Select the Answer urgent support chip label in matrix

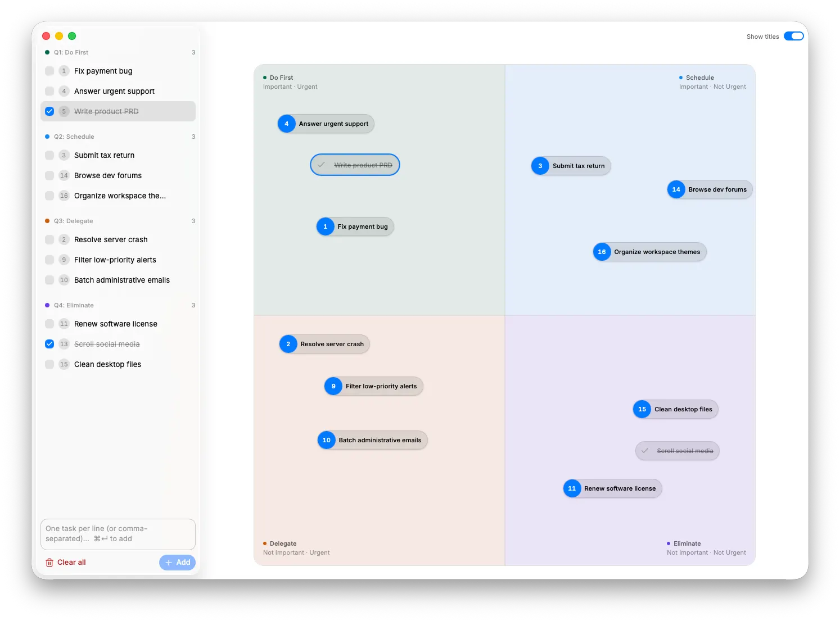coord(333,124)
